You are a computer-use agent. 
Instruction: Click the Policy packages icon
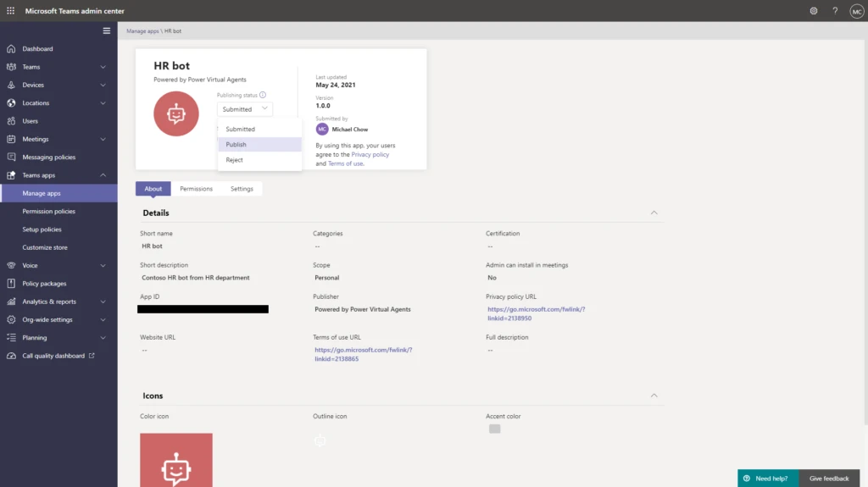tap(11, 284)
